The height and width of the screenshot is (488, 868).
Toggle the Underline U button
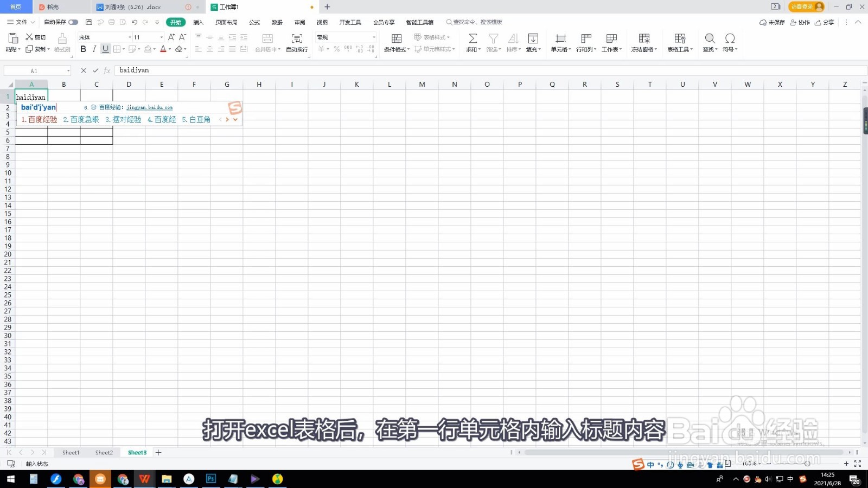[105, 49]
